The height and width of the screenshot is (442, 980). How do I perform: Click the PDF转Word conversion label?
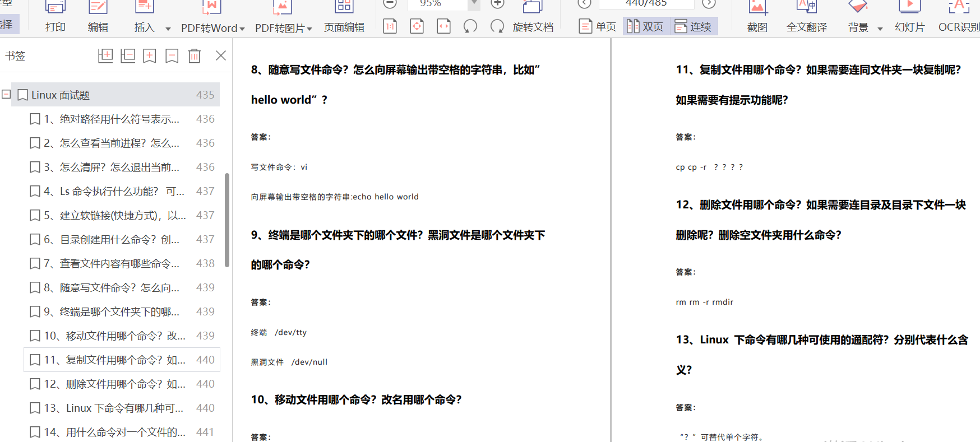pyautogui.click(x=209, y=28)
